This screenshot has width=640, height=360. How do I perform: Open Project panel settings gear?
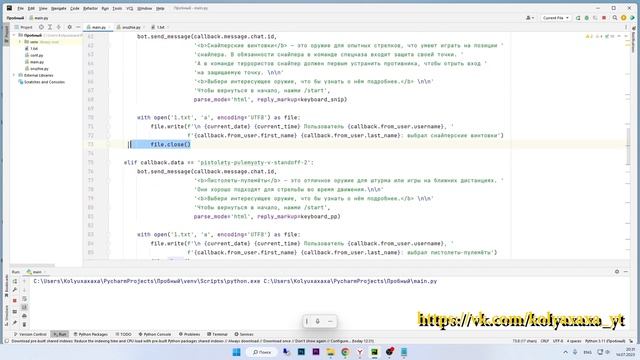[x=69, y=27]
